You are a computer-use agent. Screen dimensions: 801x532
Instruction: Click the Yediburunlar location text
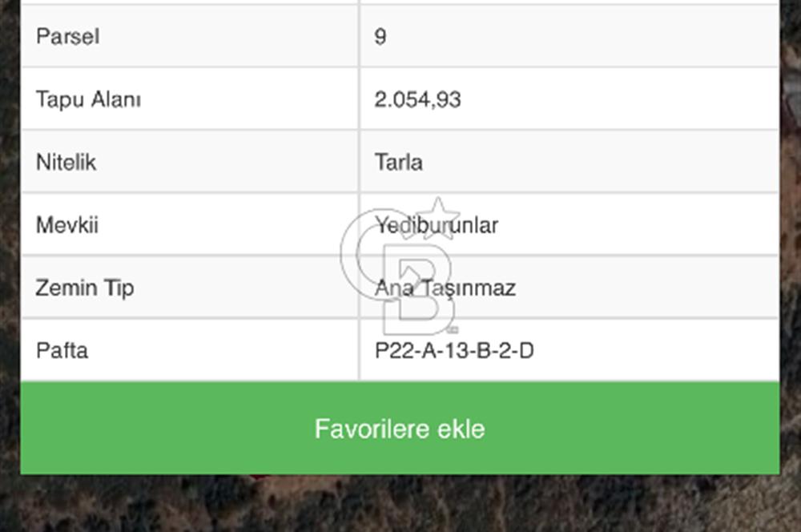pos(437,225)
